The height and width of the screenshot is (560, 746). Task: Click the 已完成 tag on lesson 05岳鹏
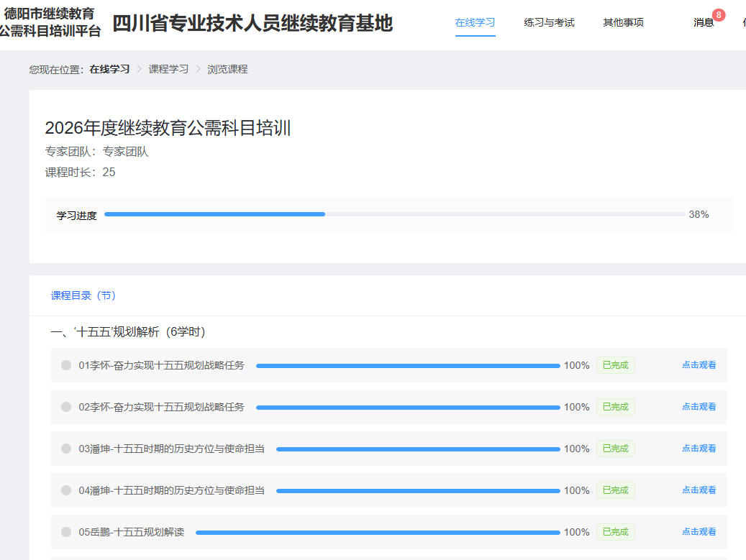616,532
